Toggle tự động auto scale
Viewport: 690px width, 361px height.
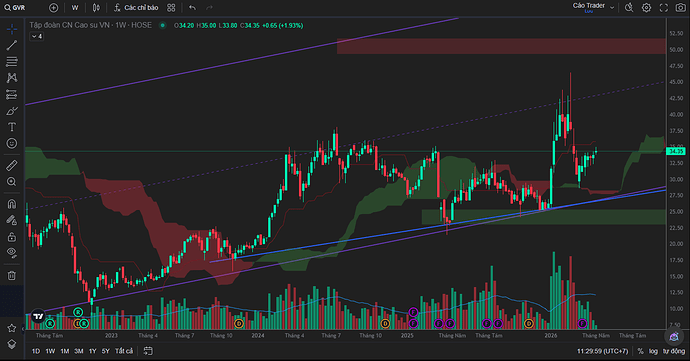pyautogui.click(x=674, y=351)
